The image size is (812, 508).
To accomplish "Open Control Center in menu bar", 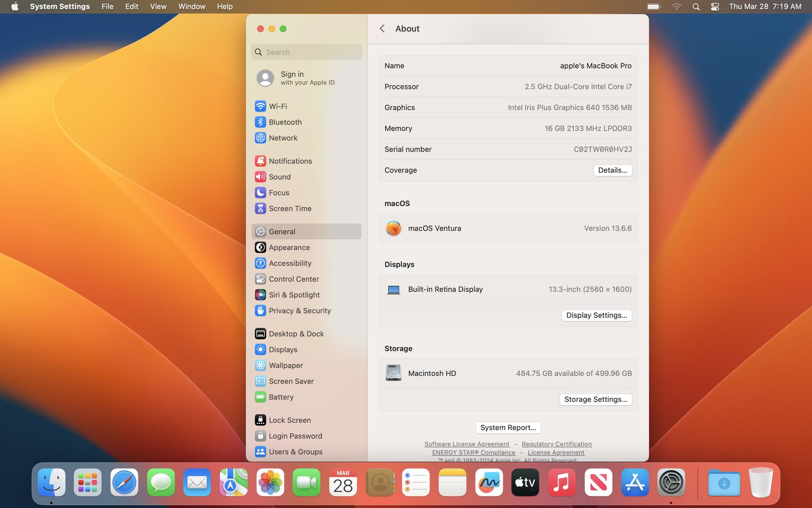I will [715, 7].
